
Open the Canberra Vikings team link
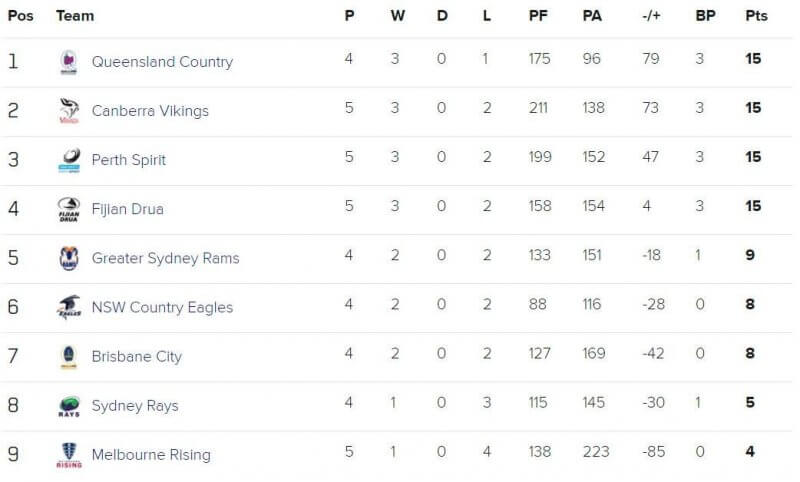[150, 111]
